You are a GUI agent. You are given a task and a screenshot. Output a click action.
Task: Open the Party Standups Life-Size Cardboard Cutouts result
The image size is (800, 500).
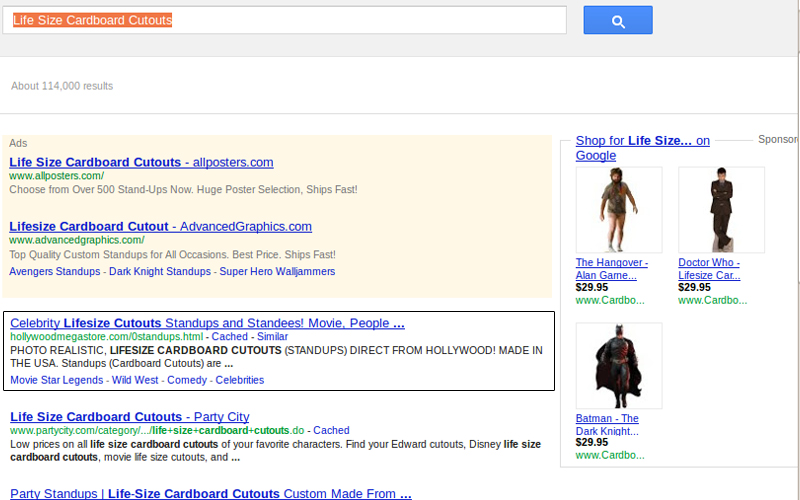point(211,493)
